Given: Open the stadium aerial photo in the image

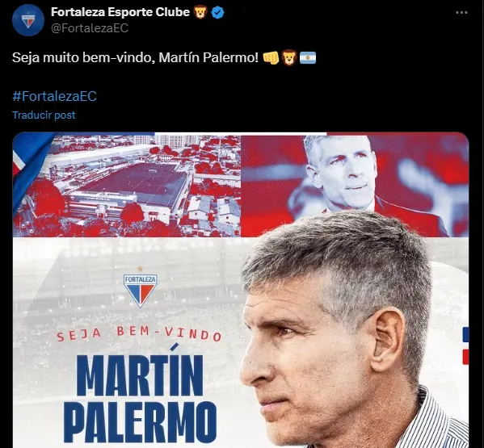Looking at the screenshot, I should point(127,185).
